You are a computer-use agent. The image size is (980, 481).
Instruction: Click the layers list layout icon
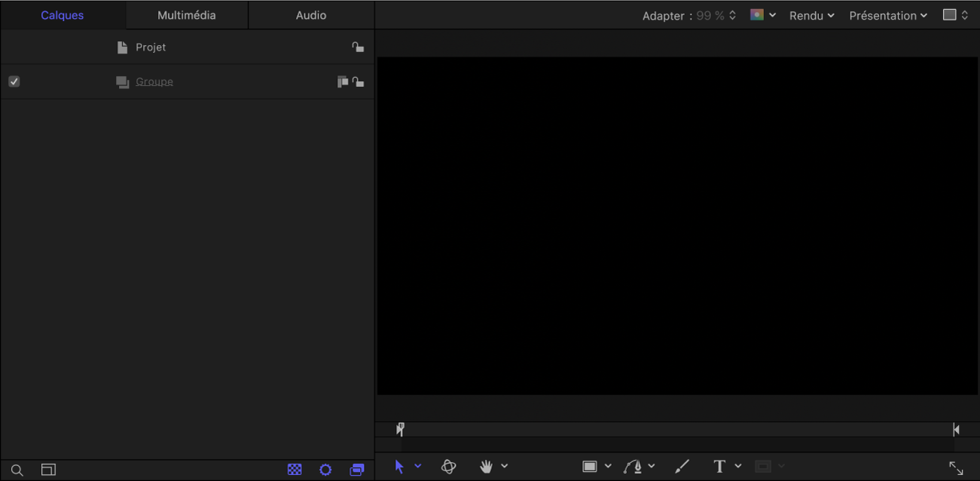(x=48, y=470)
